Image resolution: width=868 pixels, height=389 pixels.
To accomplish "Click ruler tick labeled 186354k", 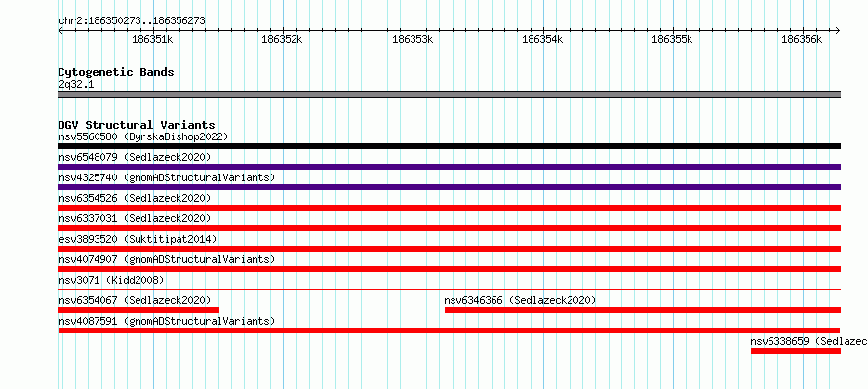I will [543, 39].
